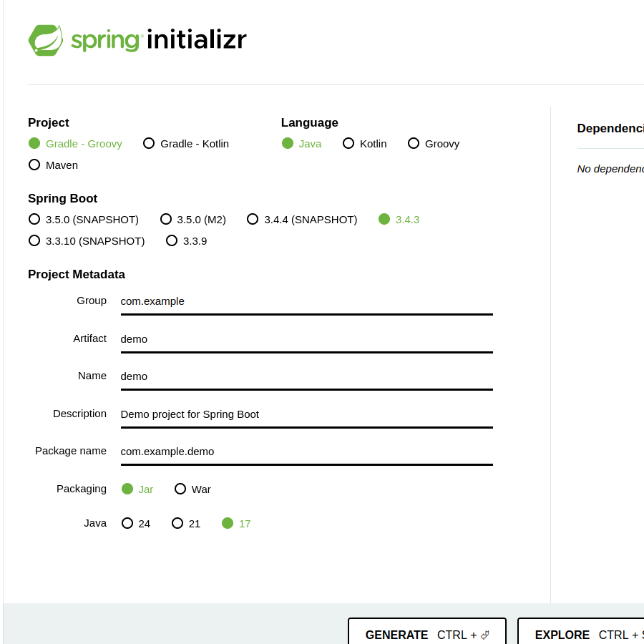Focus the Group input field
Image resolution: width=644 pixels, height=644 pixels.
[x=307, y=302]
